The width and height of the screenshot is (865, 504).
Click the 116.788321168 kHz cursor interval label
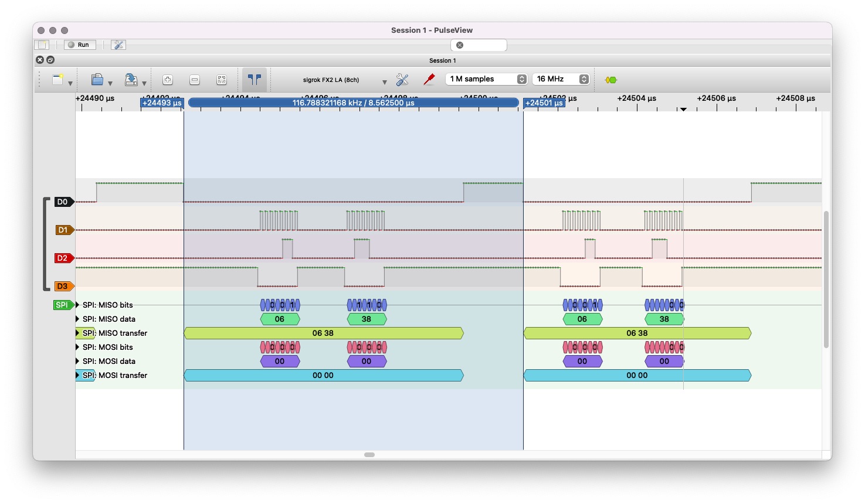pyautogui.click(x=354, y=103)
